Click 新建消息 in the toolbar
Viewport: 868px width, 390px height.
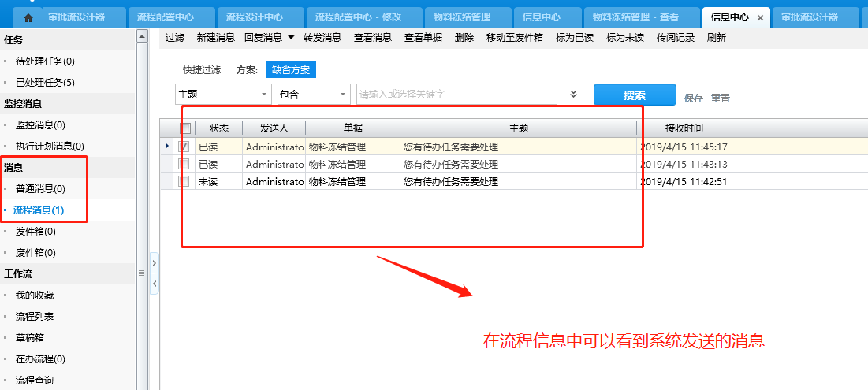[215, 38]
